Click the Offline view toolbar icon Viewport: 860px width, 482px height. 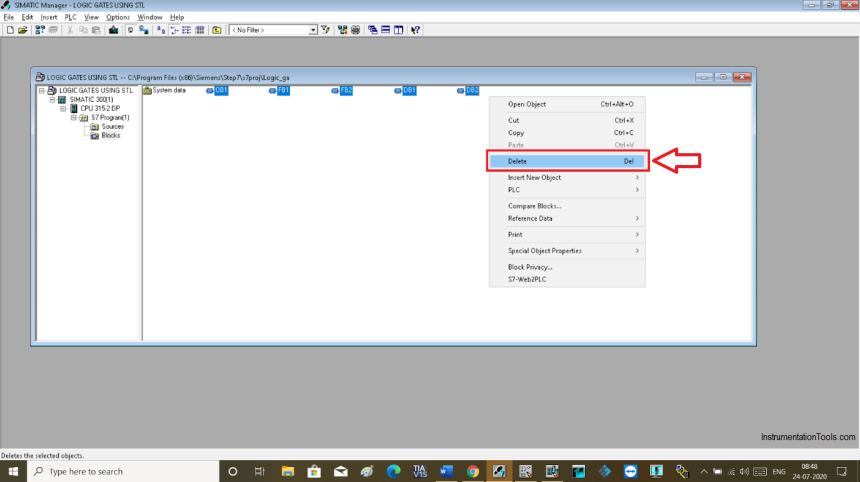click(131, 30)
